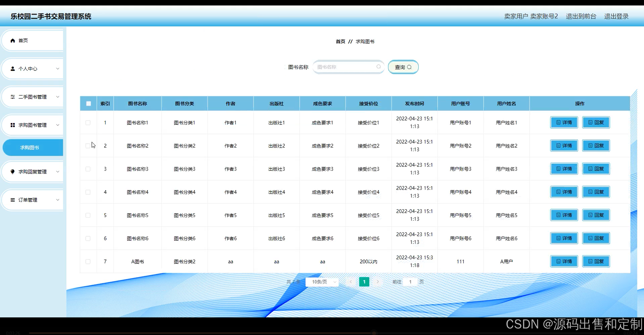Open the 10条/页 page size dropdown

(x=322, y=282)
